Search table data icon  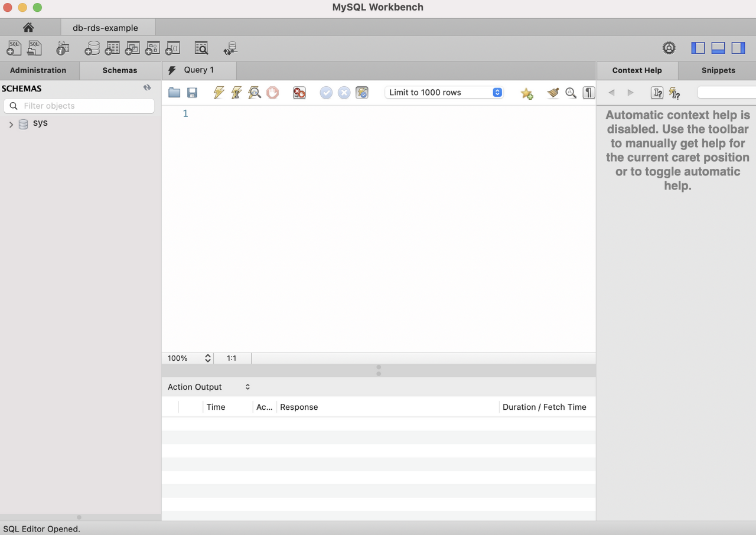(201, 48)
